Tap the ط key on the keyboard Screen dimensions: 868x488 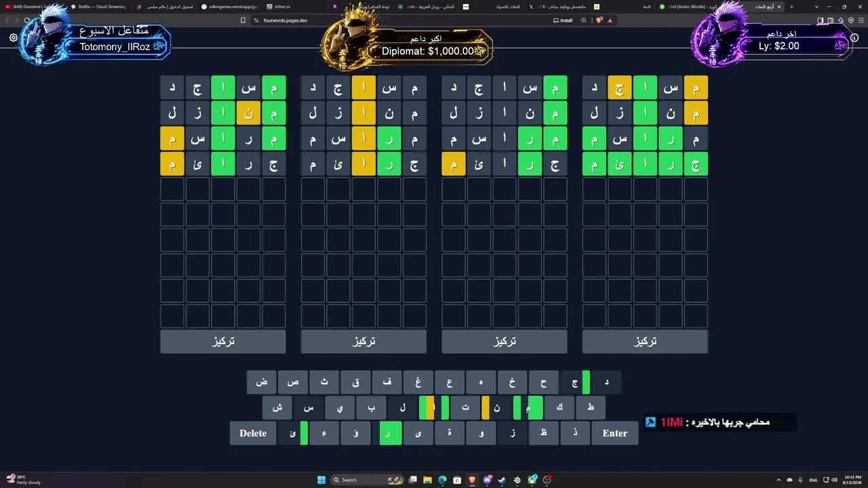591,408
